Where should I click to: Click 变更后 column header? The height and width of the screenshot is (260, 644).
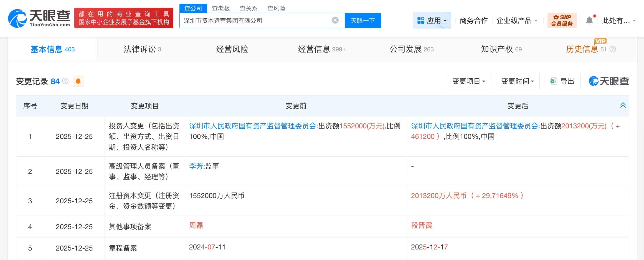point(518,106)
